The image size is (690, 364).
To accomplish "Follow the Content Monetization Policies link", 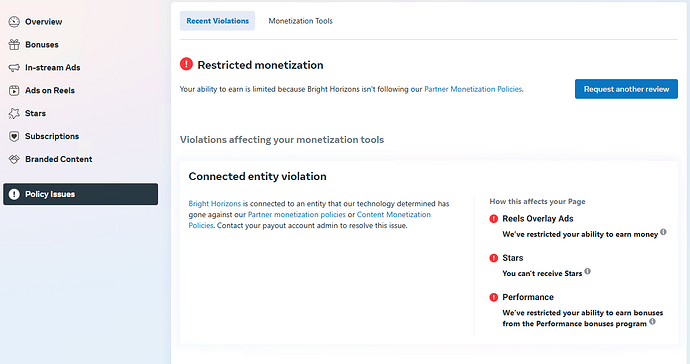I will (x=310, y=220).
